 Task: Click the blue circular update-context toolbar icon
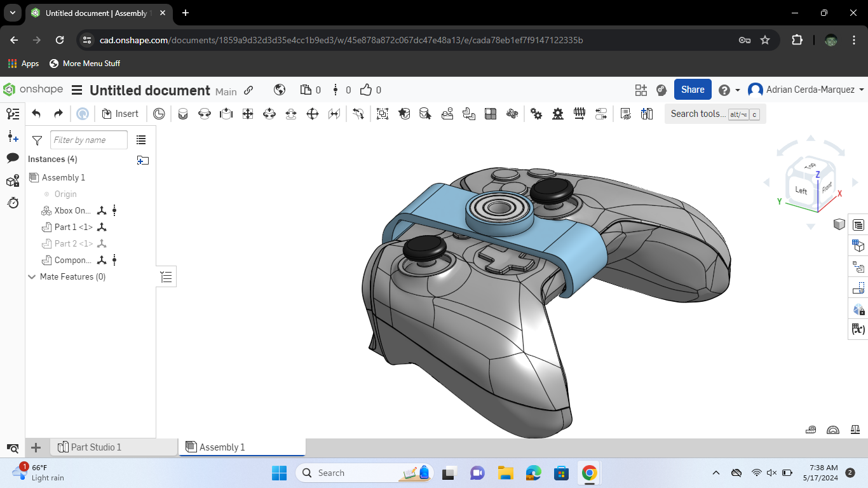[x=83, y=114]
